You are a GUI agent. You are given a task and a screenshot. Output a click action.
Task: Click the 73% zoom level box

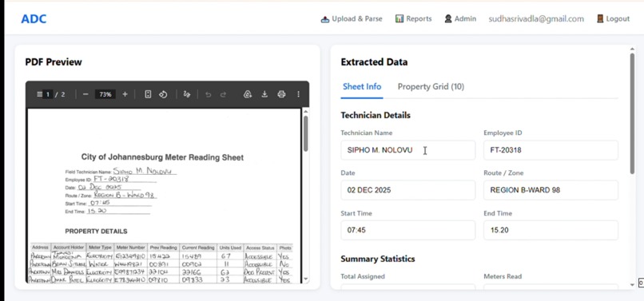click(x=105, y=94)
